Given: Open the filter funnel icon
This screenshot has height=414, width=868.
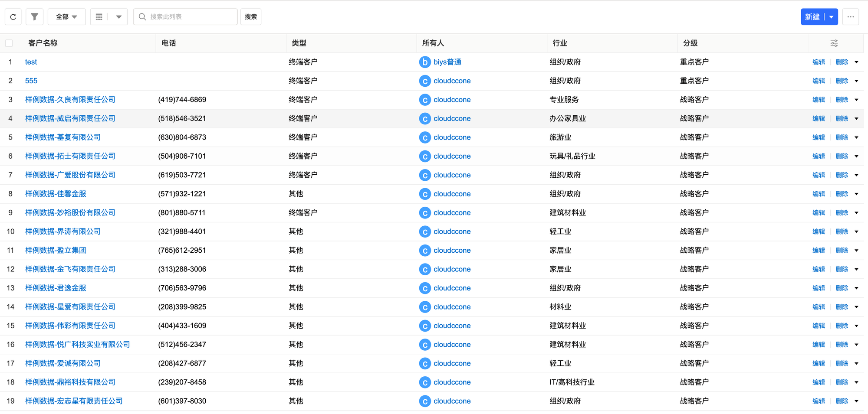Looking at the screenshot, I should (34, 17).
